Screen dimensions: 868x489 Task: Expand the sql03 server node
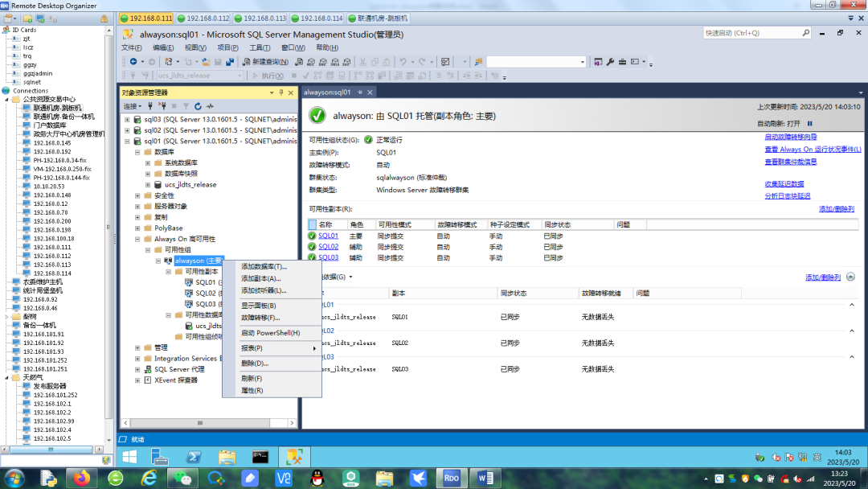[127, 119]
